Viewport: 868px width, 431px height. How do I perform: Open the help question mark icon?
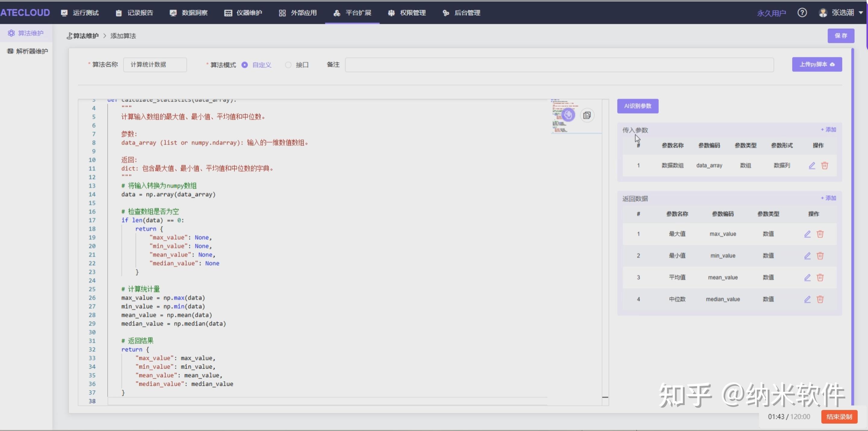click(803, 12)
